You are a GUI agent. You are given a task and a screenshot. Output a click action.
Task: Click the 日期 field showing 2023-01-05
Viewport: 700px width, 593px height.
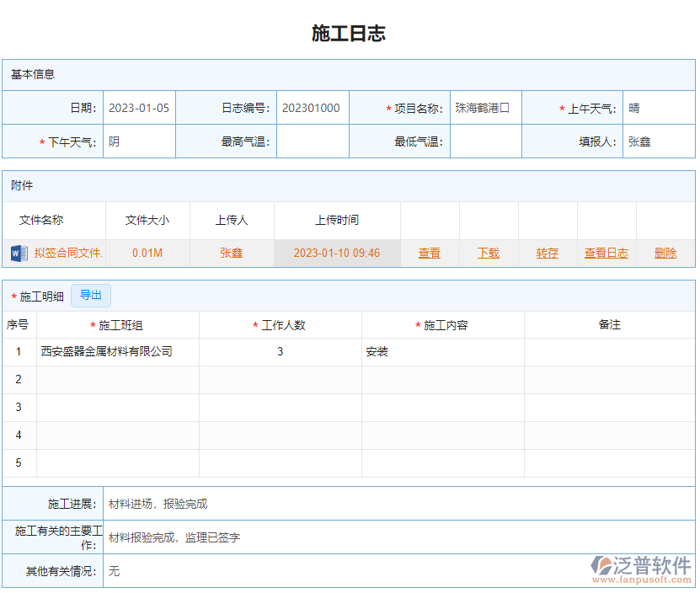(139, 108)
